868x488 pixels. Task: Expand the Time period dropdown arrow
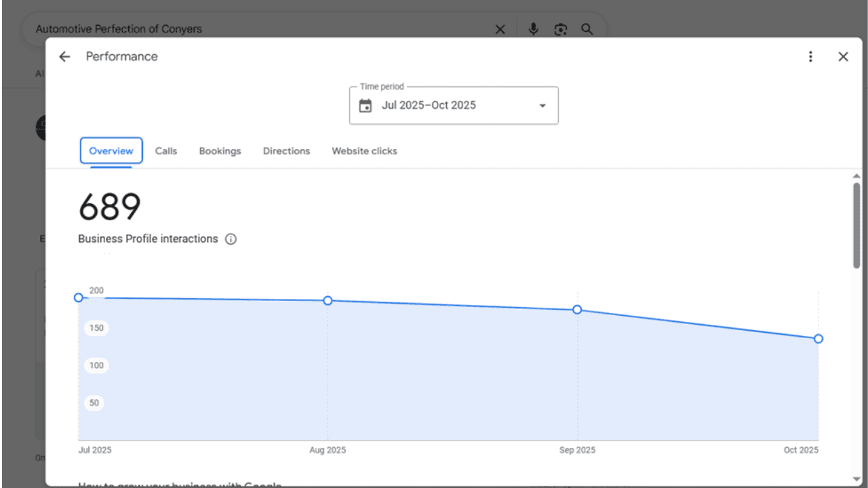tap(542, 106)
